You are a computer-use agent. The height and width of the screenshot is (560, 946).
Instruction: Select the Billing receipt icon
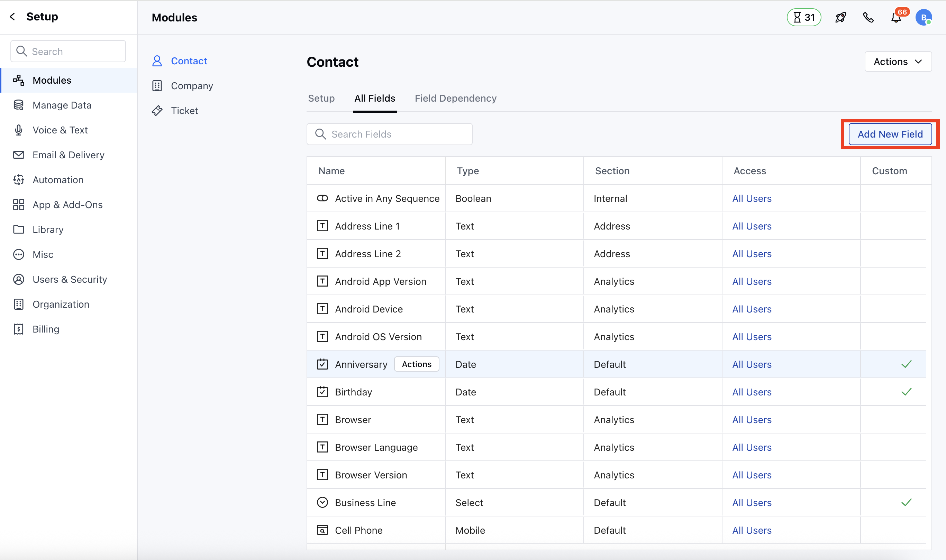pos(18,329)
